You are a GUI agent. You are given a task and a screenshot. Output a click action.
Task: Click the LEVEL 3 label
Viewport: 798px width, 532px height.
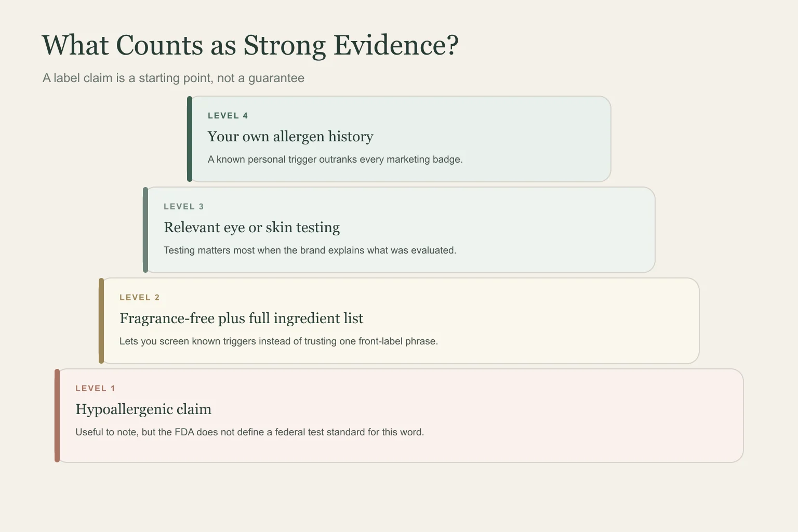click(183, 206)
